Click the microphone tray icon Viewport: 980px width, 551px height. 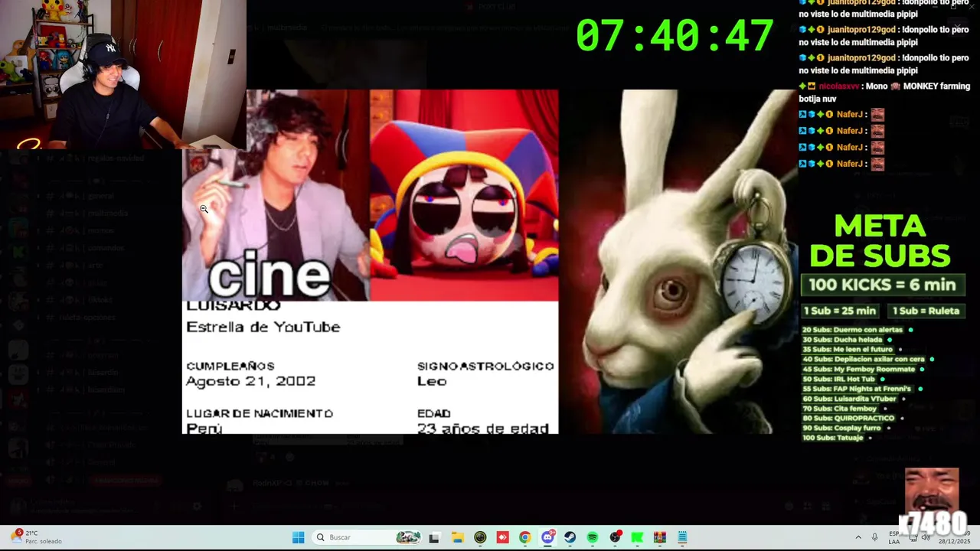coord(874,537)
